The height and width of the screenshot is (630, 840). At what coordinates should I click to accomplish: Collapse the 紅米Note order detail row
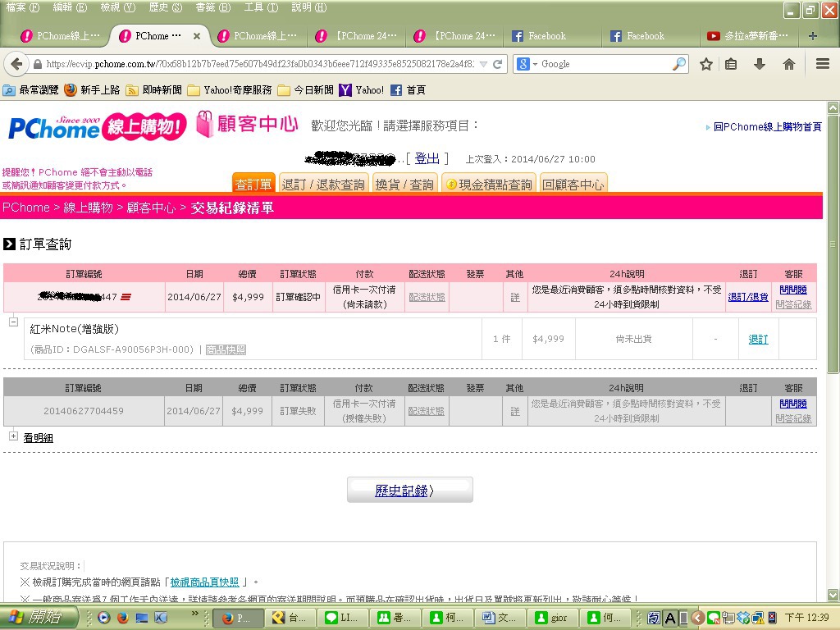(x=13, y=322)
